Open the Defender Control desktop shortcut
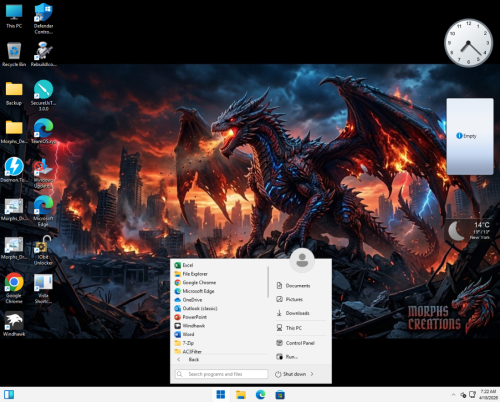The width and height of the screenshot is (500, 402). click(x=43, y=18)
